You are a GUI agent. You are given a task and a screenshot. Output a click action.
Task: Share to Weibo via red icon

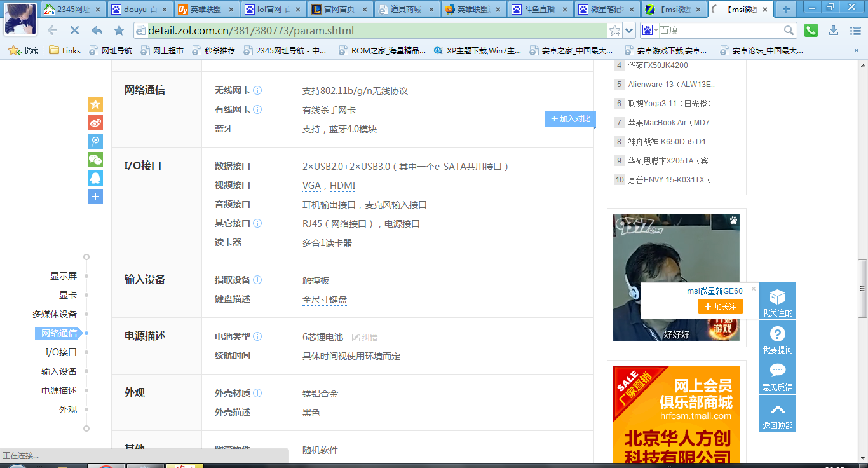click(95, 123)
